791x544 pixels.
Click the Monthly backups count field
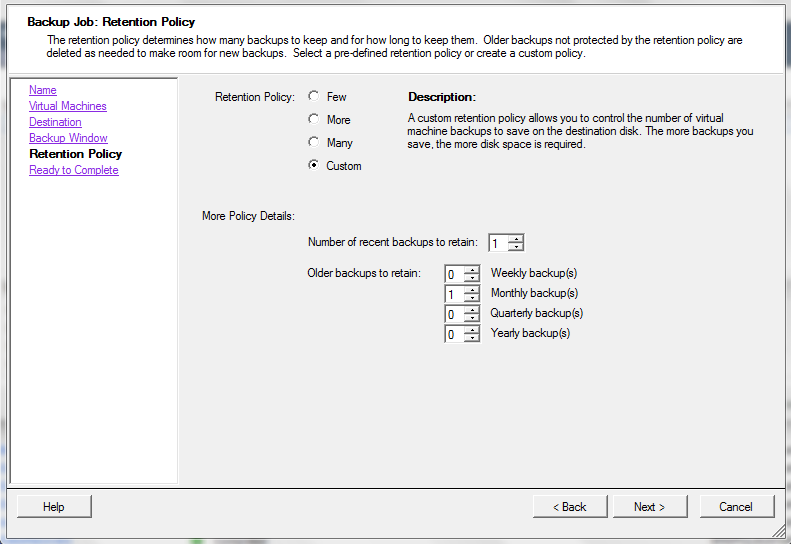click(454, 294)
